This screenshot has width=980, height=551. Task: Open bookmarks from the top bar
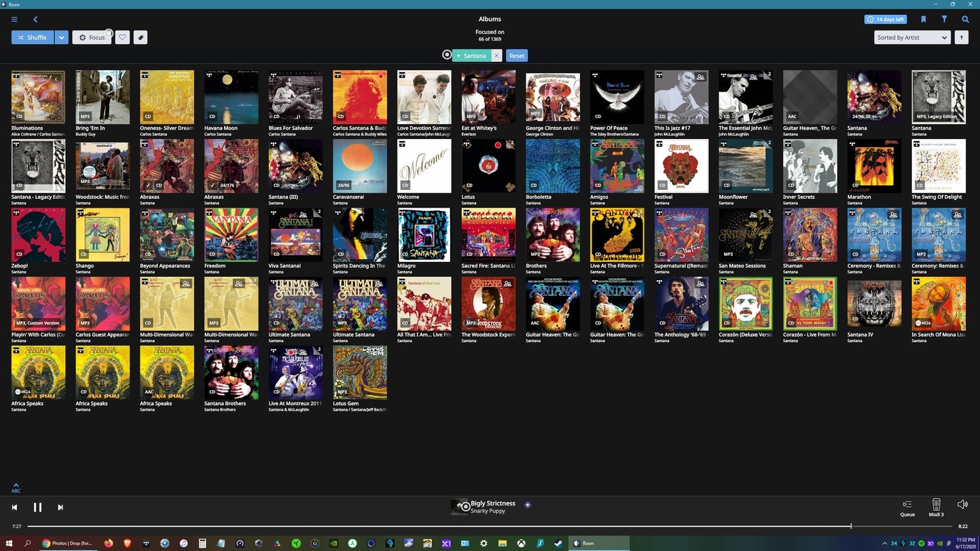[x=923, y=20]
